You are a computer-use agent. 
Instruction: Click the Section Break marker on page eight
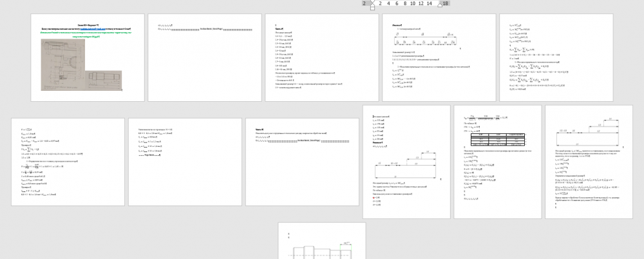(310, 141)
